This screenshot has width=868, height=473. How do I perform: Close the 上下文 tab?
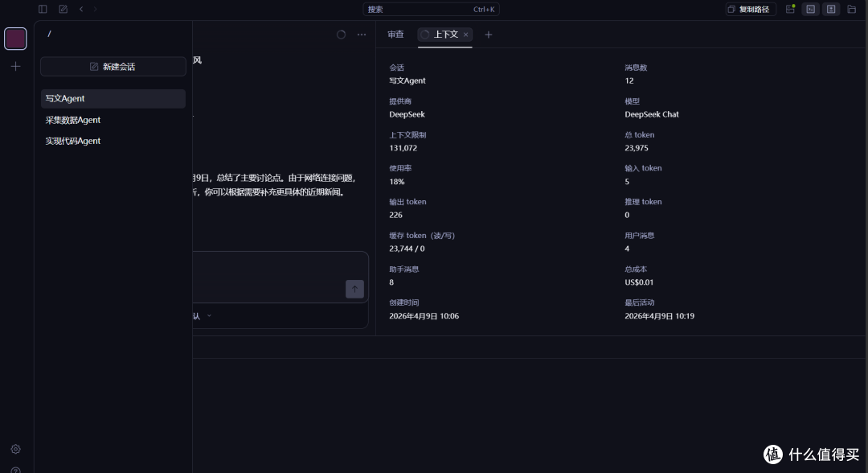point(466,35)
